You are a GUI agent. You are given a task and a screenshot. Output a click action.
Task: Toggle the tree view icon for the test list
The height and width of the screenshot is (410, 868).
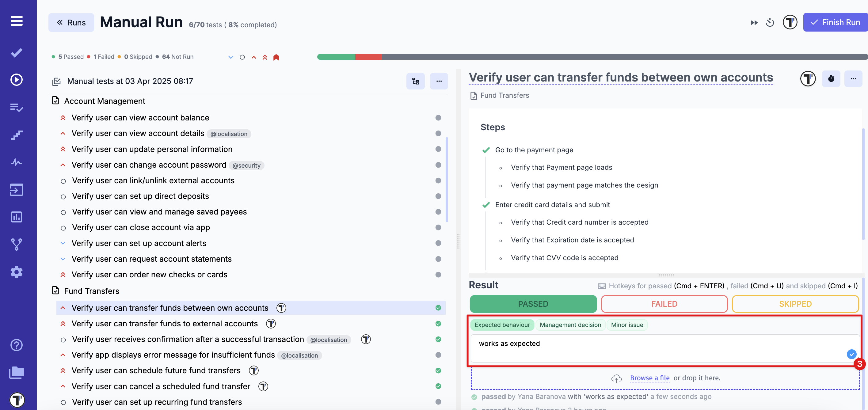(x=416, y=81)
